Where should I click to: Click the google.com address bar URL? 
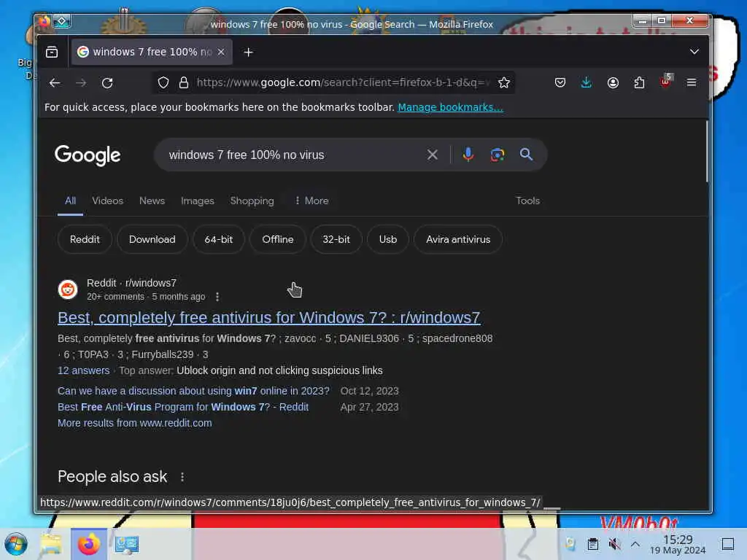(343, 82)
